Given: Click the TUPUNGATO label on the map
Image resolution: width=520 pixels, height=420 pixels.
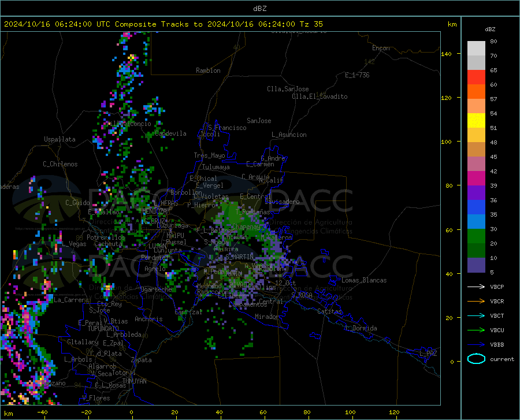Looking at the screenshot, I should [103, 329].
